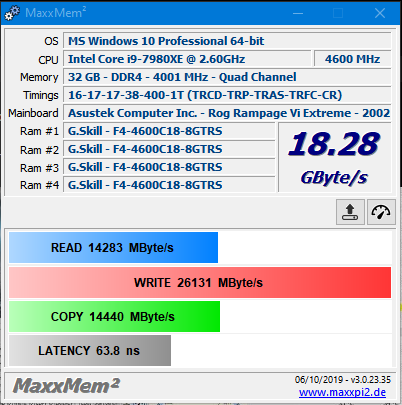Click the 4600 MHz CPU frequency field
The image size is (402, 405).
352,59
